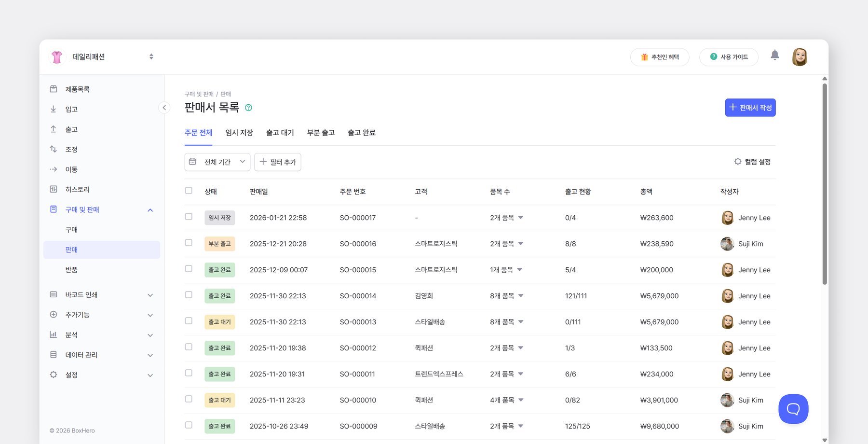The height and width of the screenshot is (444, 868).
Task: Select the checkbox for order SO-000014
Action: tap(189, 295)
